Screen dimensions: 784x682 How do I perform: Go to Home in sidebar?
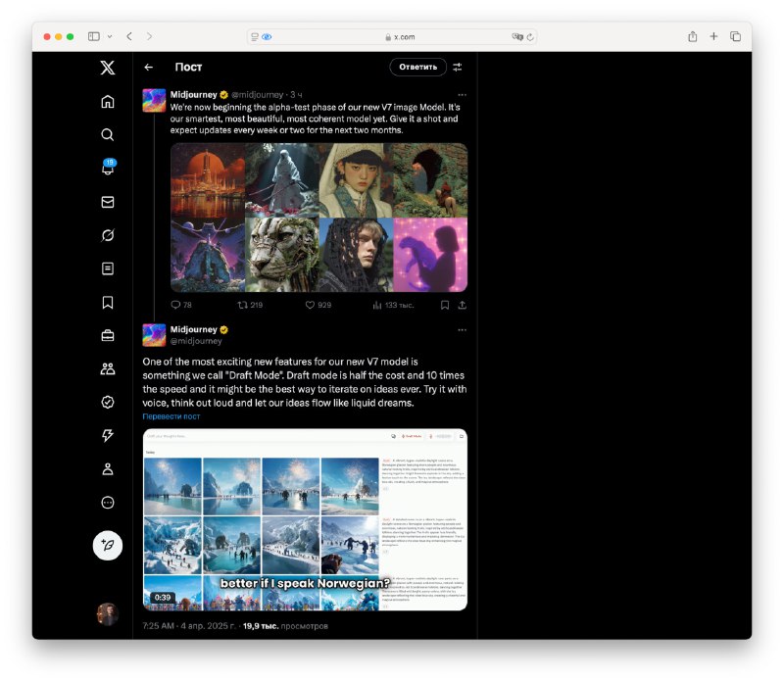click(108, 102)
